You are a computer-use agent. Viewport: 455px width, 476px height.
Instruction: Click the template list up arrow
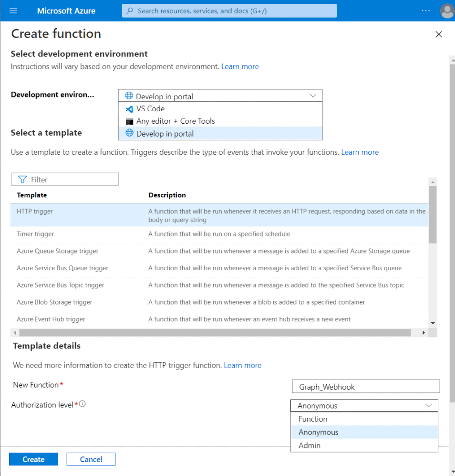click(433, 182)
